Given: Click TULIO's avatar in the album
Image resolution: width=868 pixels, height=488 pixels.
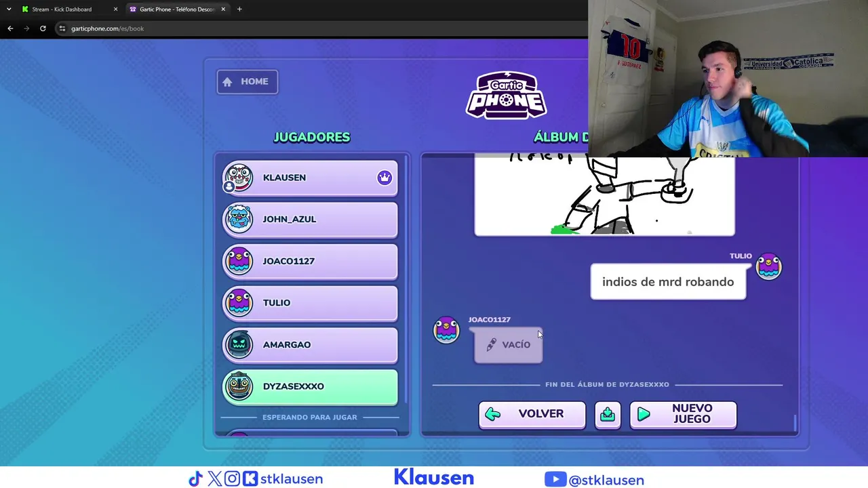Looking at the screenshot, I should [x=768, y=266].
